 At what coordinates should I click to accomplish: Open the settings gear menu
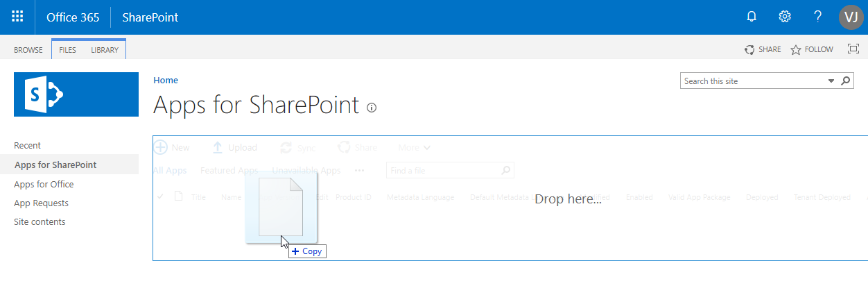pyautogui.click(x=785, y=17)
